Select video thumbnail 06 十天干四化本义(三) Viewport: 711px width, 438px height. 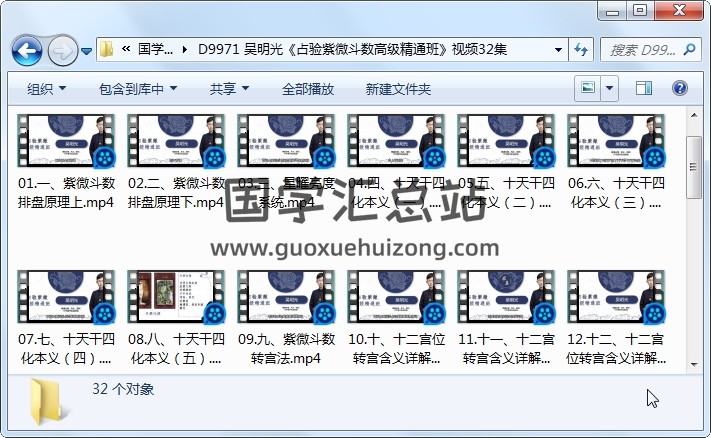pos(616,141)
